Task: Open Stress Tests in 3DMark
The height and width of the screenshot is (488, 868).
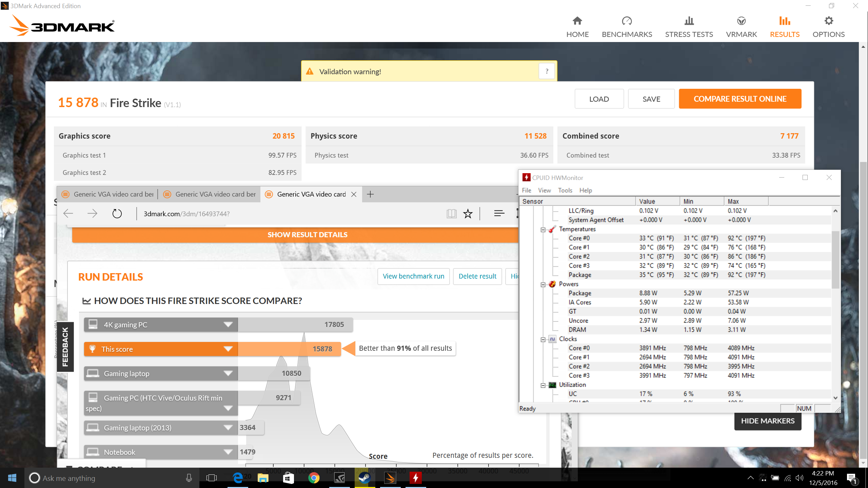Action: click(x=689, y=27)
